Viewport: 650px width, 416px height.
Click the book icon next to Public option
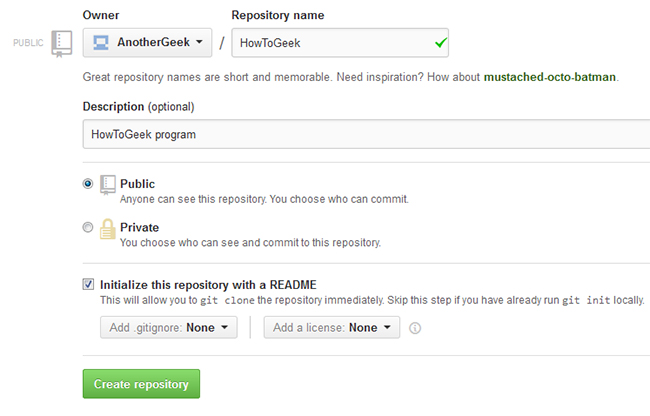(108, 185)
